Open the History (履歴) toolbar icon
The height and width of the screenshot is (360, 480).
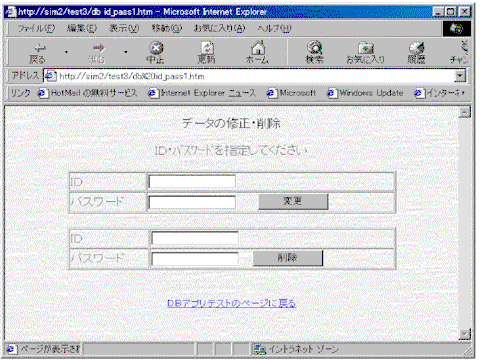pos(416,53)
